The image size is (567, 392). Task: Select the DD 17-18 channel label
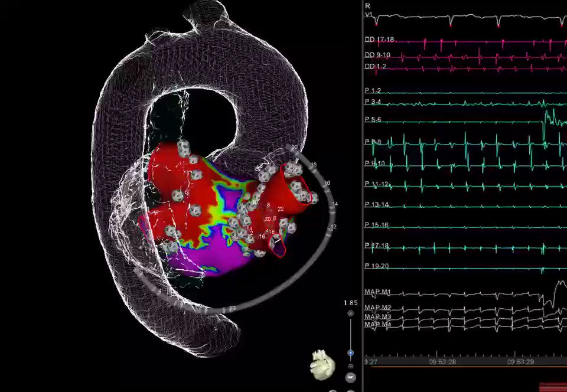pyautogui.click(x=379, y=40)
